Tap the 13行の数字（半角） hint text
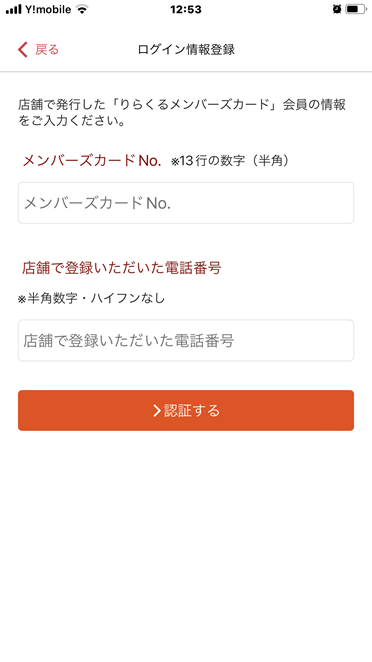This screenshot has height=662, width=372. click(x=230, y=161)
